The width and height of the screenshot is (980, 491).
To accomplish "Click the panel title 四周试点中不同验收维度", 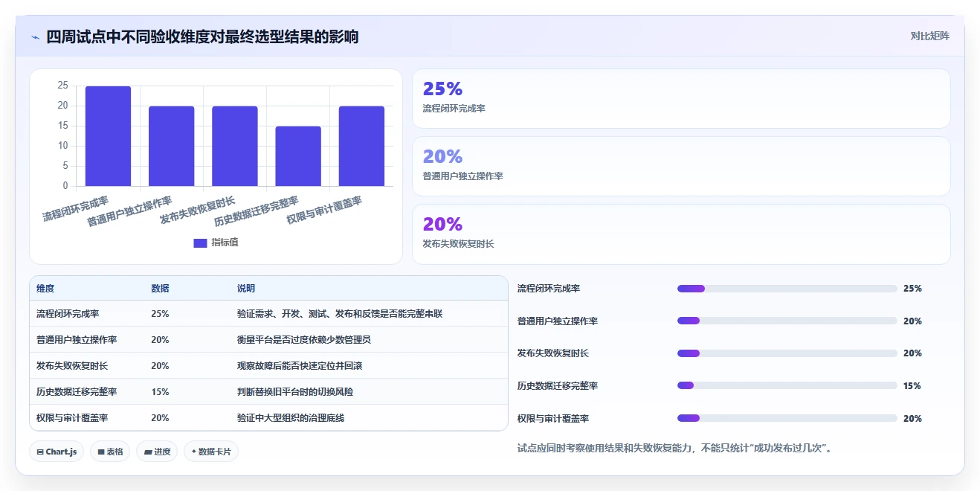I will (x=202, y=36).
